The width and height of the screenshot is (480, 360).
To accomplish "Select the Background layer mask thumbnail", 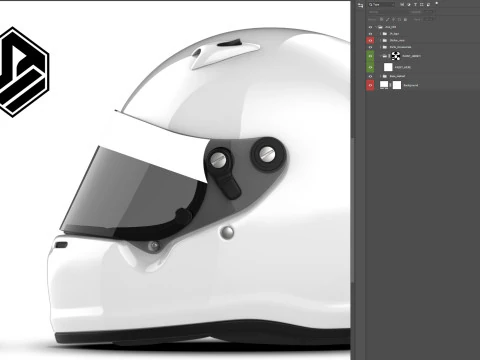I will (x=397, y=85).
